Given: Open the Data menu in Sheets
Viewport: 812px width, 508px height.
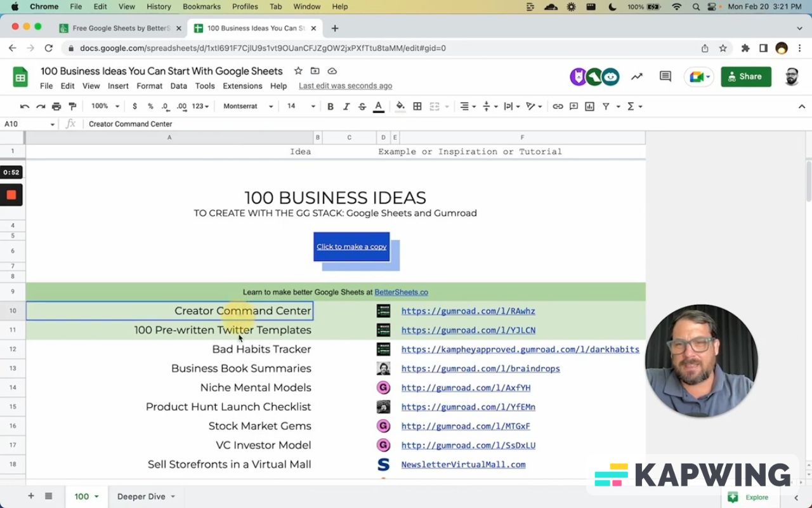Looking at the screenshot, I should (x=179, y=86).
